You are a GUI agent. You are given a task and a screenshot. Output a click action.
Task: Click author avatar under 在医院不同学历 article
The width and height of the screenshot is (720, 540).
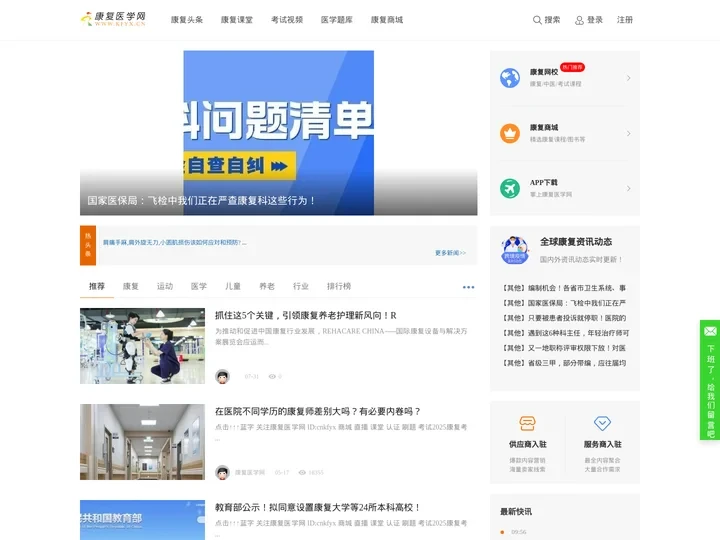click(222, 472)
